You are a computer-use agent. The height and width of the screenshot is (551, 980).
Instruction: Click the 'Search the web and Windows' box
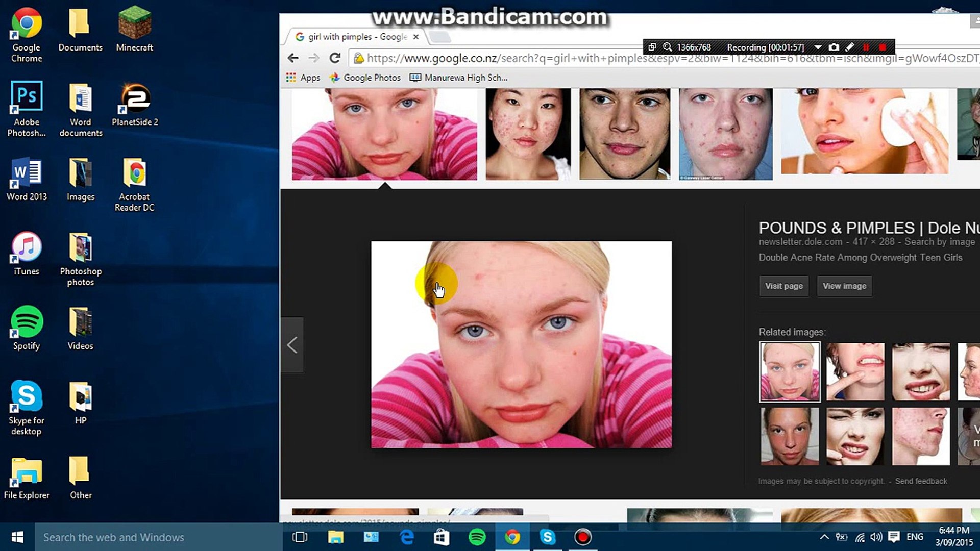point(158,537)
